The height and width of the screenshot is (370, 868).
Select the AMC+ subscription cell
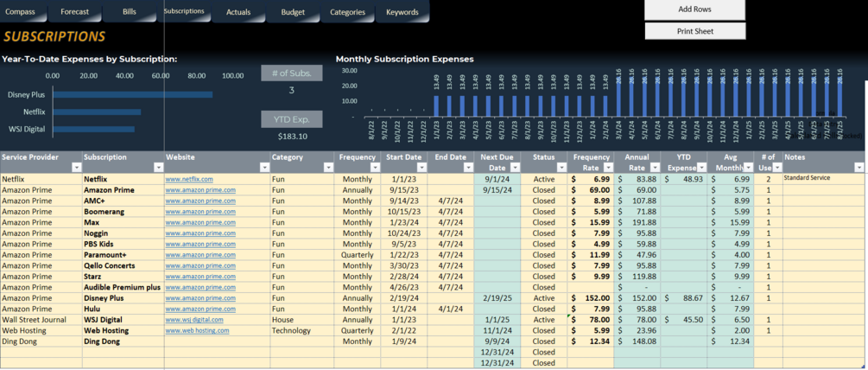pyautogui.click(x=123, y=201)
